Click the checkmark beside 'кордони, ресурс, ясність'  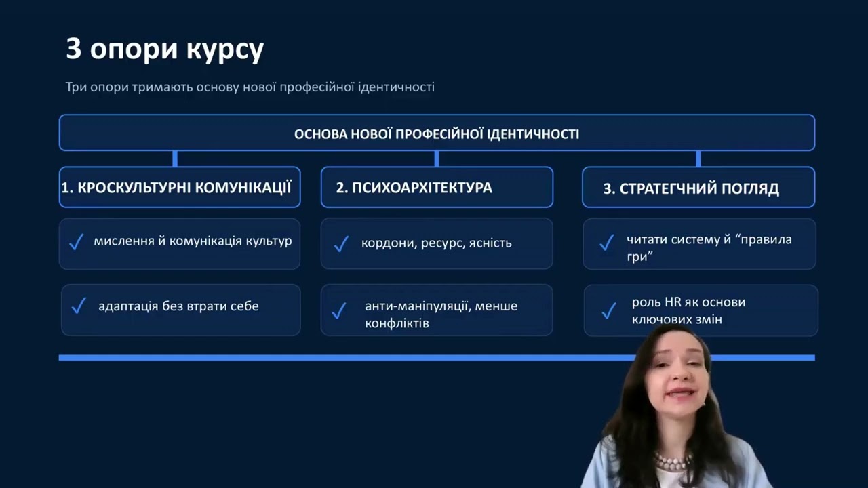pyautogui.click(x=341, y=243)
